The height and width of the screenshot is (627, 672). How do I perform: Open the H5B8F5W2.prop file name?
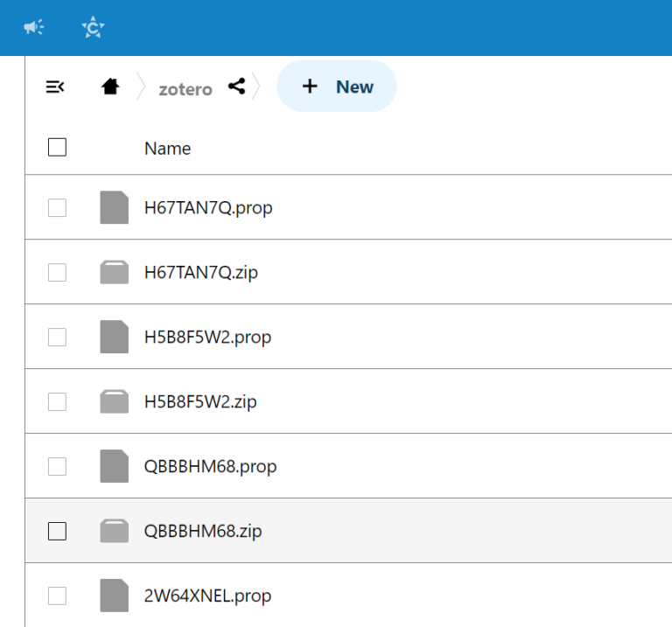pyautogui.click(x=207, y=338)
